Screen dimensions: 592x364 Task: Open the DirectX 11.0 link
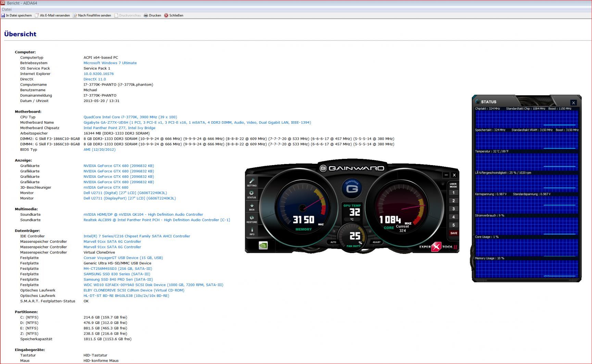(95, 79)
